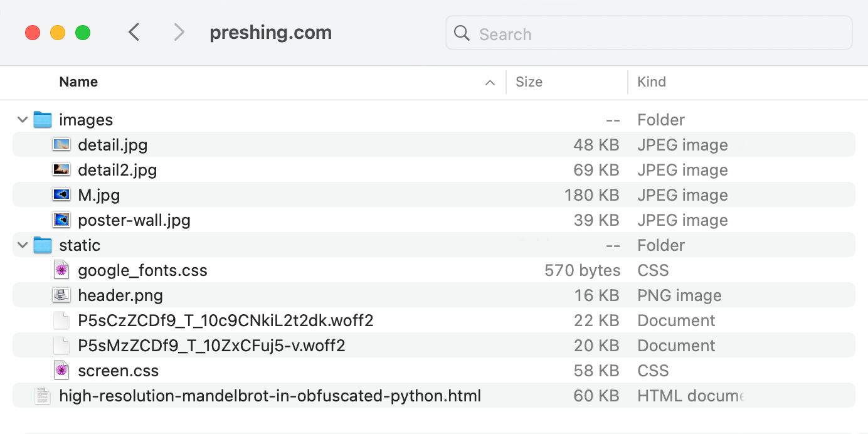868x434 pixels.
Task: Toggle sort order via Name column caret
Action: click(490, 83)
